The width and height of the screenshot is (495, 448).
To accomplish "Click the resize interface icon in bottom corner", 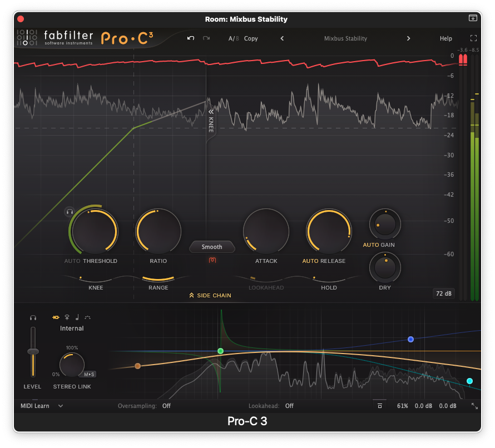I will point(474,406).
